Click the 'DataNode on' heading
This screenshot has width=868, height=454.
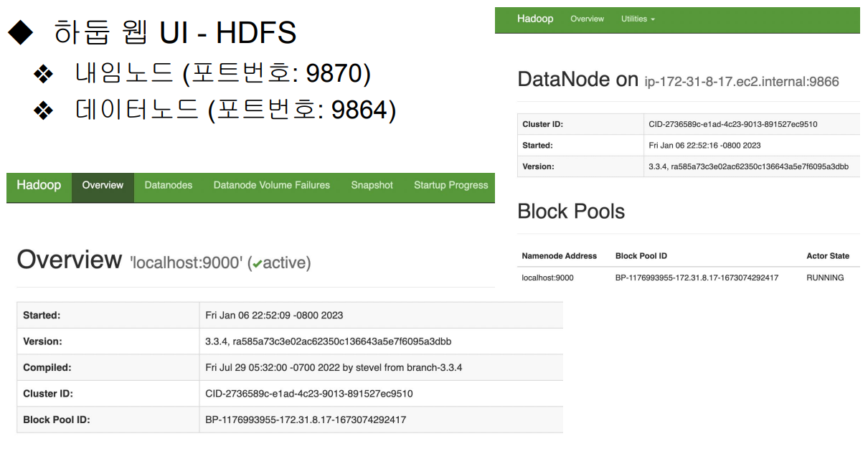pos(577,80)
